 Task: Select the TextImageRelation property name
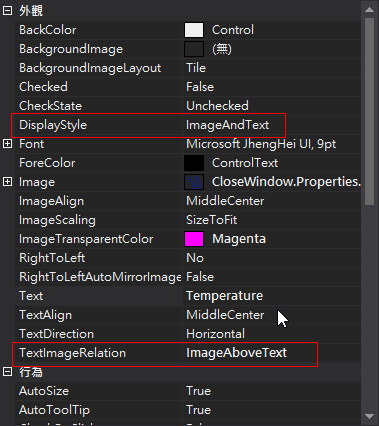pos(72,353)
